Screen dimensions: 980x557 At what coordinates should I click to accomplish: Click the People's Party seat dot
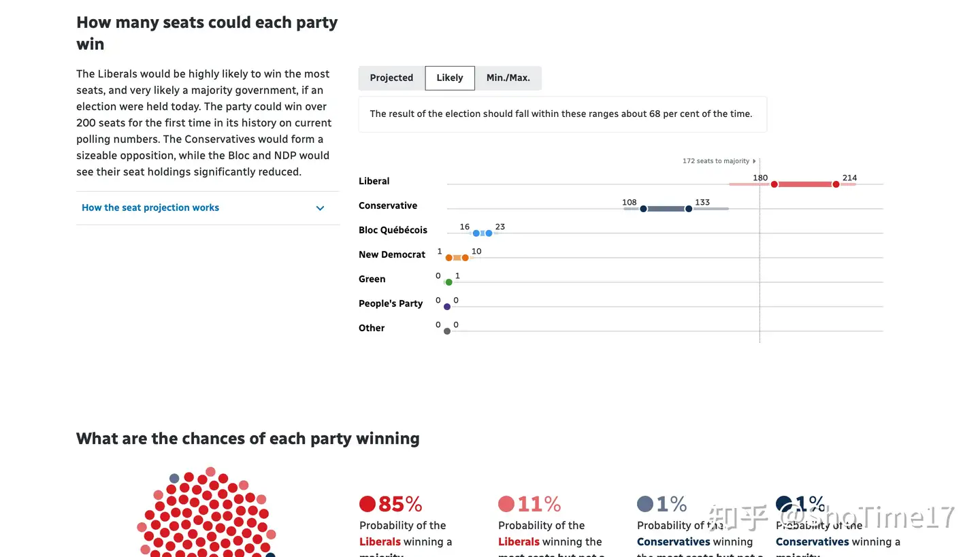(x=447, y=307)
